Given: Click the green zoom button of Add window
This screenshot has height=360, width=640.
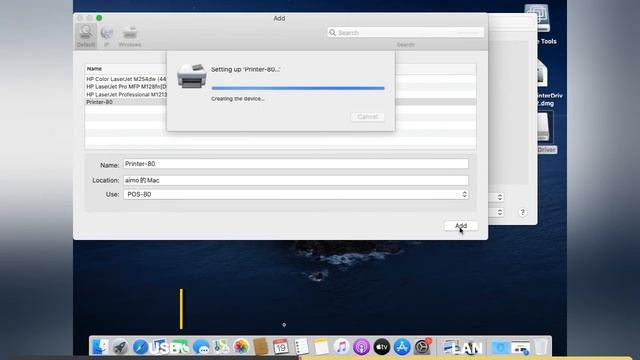Looking at the screenshot, I should 99,18.
